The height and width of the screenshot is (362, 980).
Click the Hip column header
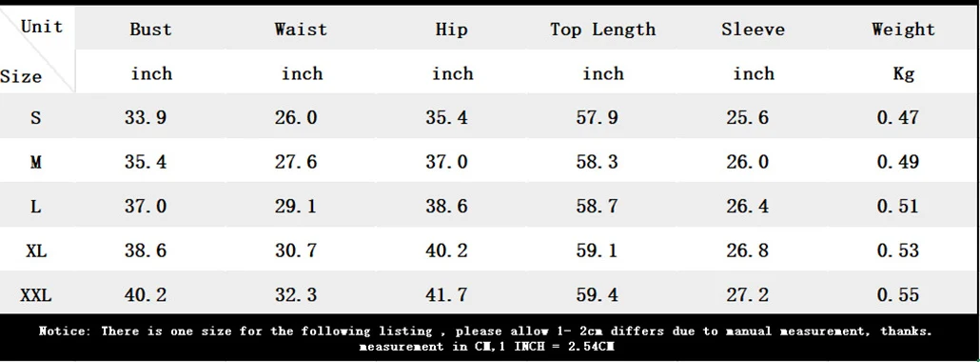451,30
